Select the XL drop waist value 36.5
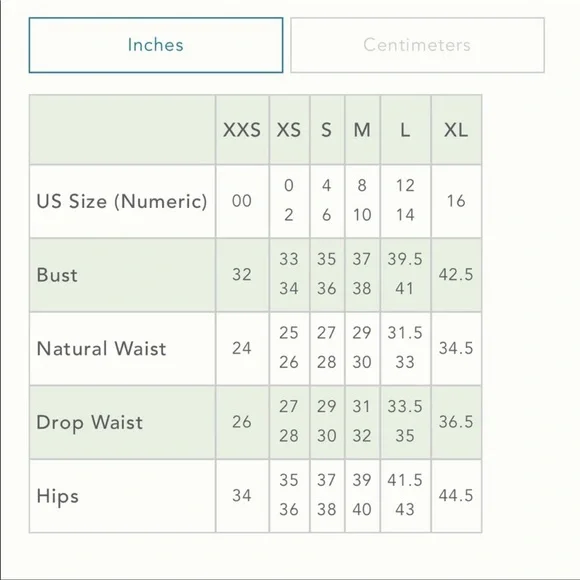 [x=456, y=422]
